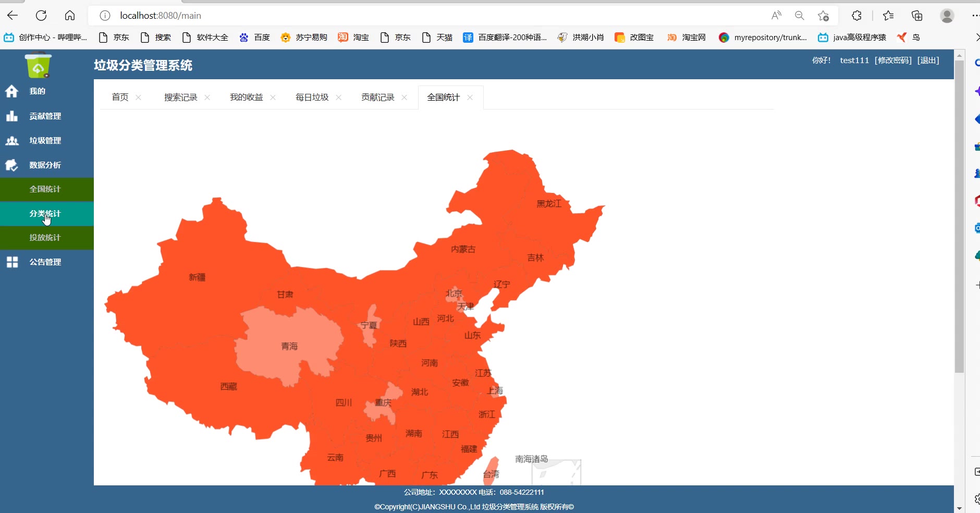Close the 贡献记录 tab

tap(404, 97)
